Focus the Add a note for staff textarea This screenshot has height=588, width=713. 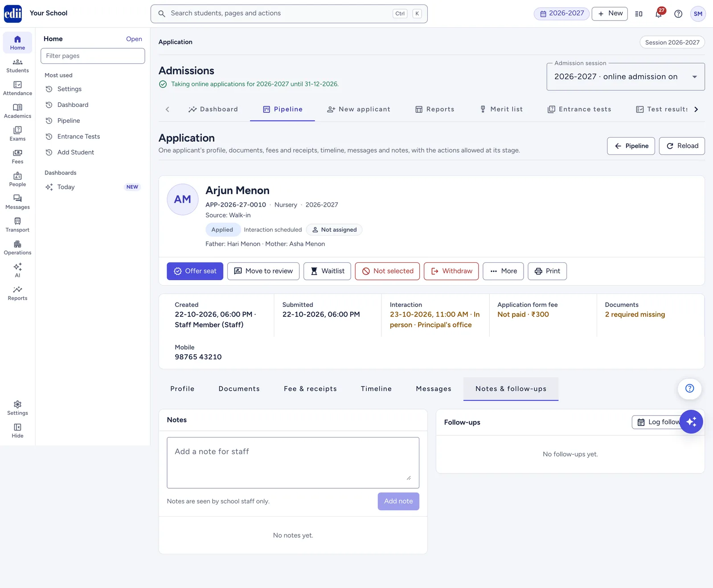(x=293, y=462)
